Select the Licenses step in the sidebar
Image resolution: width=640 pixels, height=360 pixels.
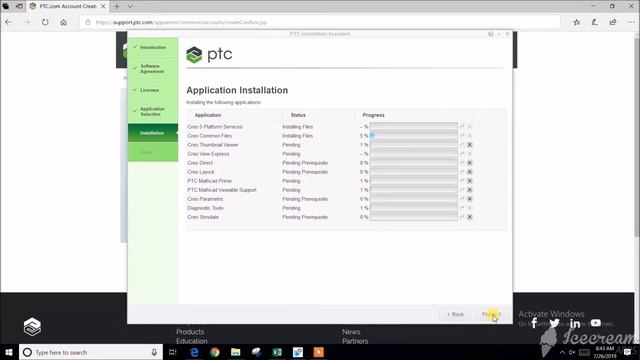click(153, 90)
